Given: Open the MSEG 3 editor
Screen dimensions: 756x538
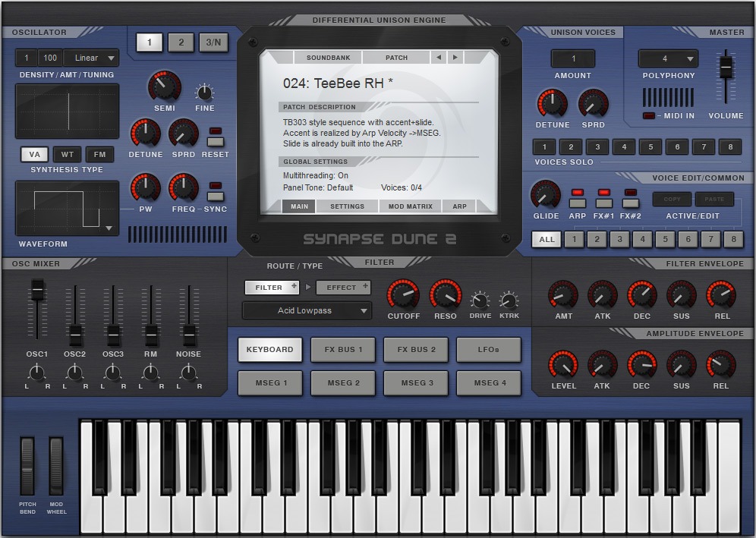Looking at the screenshot, I should point(416,383).
